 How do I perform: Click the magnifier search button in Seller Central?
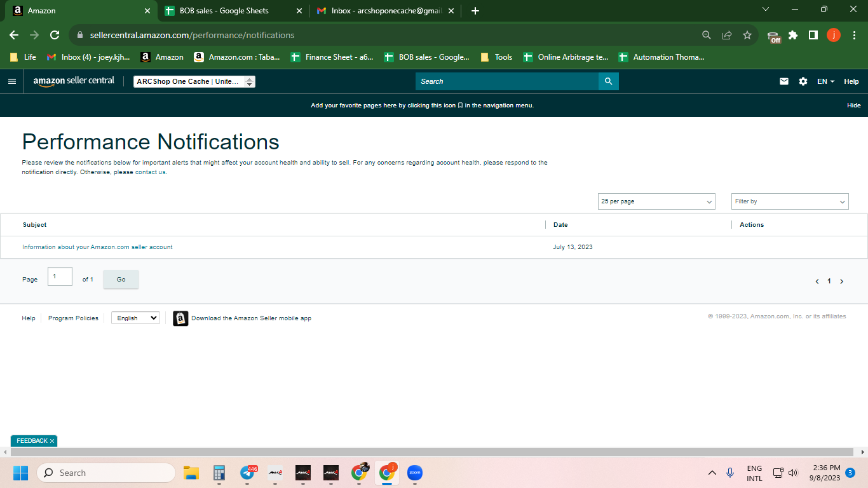pyautogui.click(x=608, y=81)
